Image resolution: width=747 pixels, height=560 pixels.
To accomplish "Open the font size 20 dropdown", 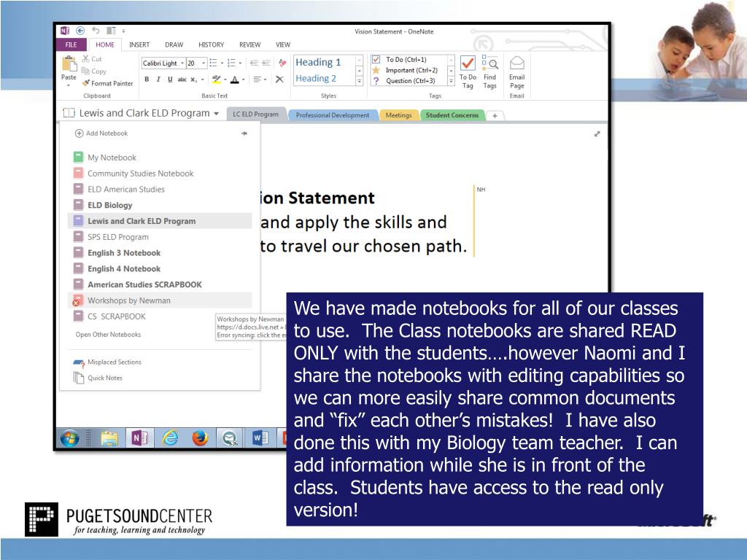I will 204,63.
